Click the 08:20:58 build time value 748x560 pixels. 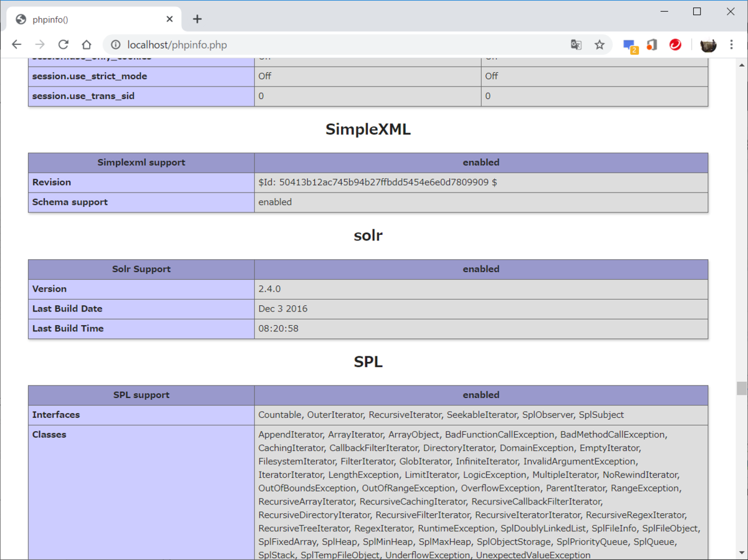[x=279, y=328]
